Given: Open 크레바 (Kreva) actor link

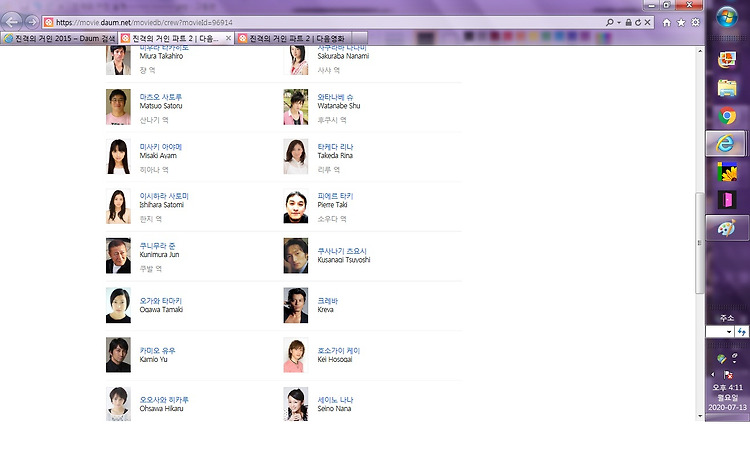Looking at the screenshot, I should 328,301.
